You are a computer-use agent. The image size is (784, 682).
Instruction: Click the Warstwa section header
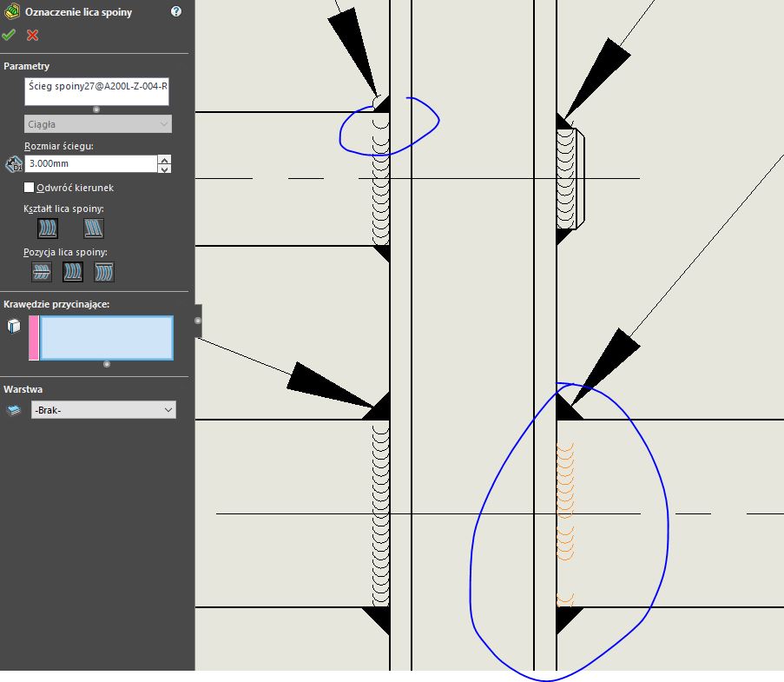pos(23,389)
